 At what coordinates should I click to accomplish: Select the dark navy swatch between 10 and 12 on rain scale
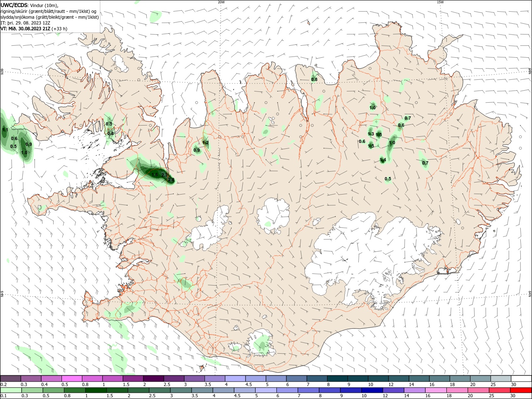[372, 390]
